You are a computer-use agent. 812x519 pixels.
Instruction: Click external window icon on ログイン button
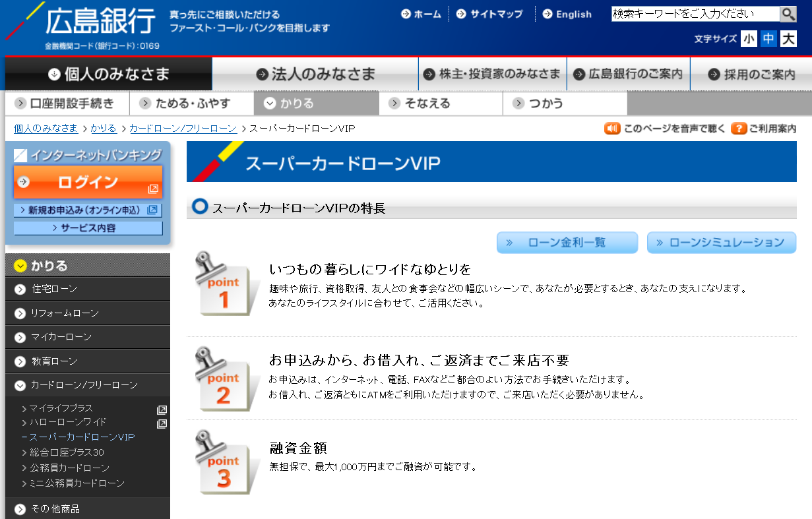tap(153, 189)
